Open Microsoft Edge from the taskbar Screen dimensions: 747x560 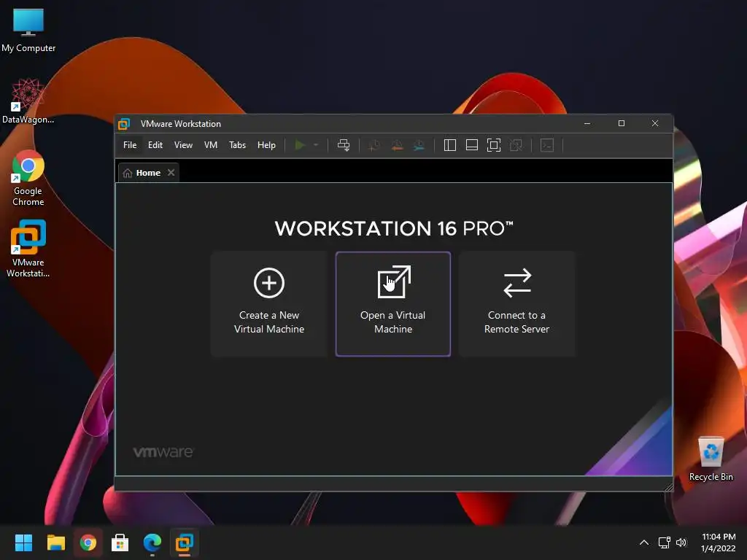point(152,542)
